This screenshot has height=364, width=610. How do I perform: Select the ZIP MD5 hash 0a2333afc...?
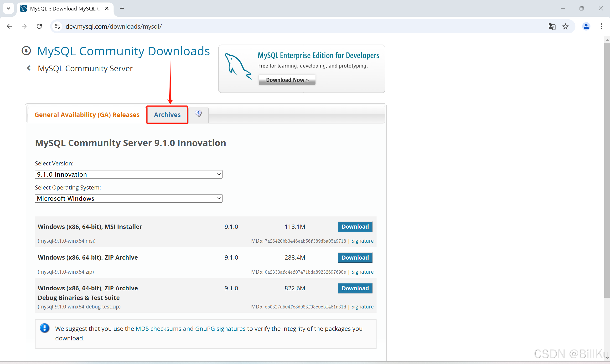click(305, 272)
